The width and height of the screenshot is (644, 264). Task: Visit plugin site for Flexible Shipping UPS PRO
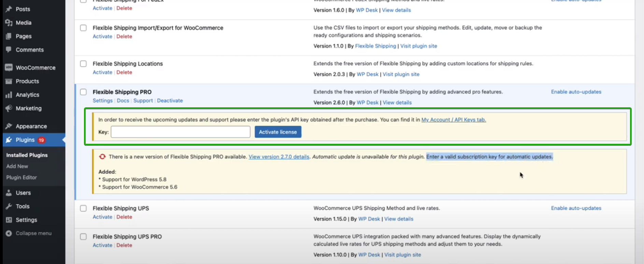point(403,255)
